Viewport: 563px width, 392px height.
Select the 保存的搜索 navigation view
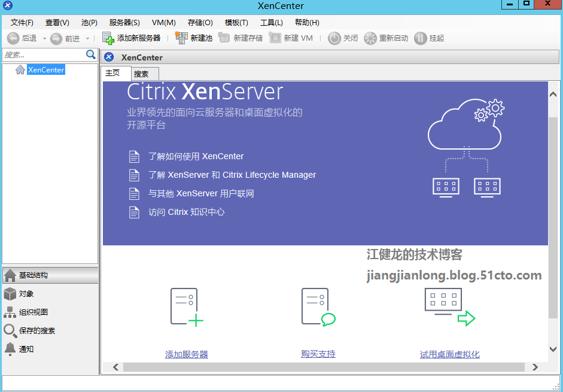50,330
